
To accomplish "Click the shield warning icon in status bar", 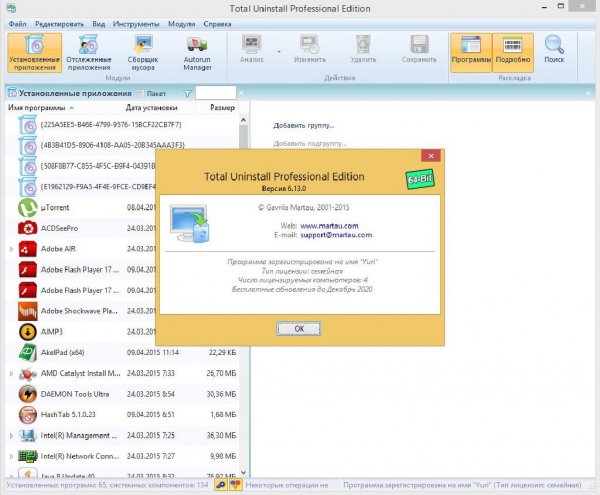I will coord(236,485).
